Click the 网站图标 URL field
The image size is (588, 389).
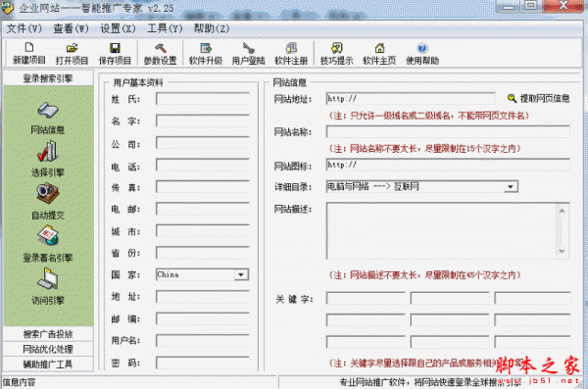pyautogui.click(x=448, y=165)
